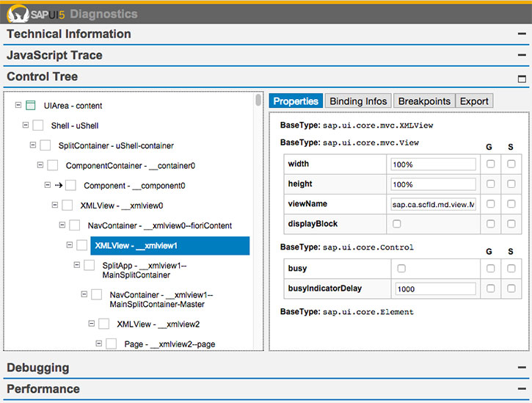Collapse the XMLView __xmlview0 node
This screenshot has height=403, width=532.
tap(55, 205)
